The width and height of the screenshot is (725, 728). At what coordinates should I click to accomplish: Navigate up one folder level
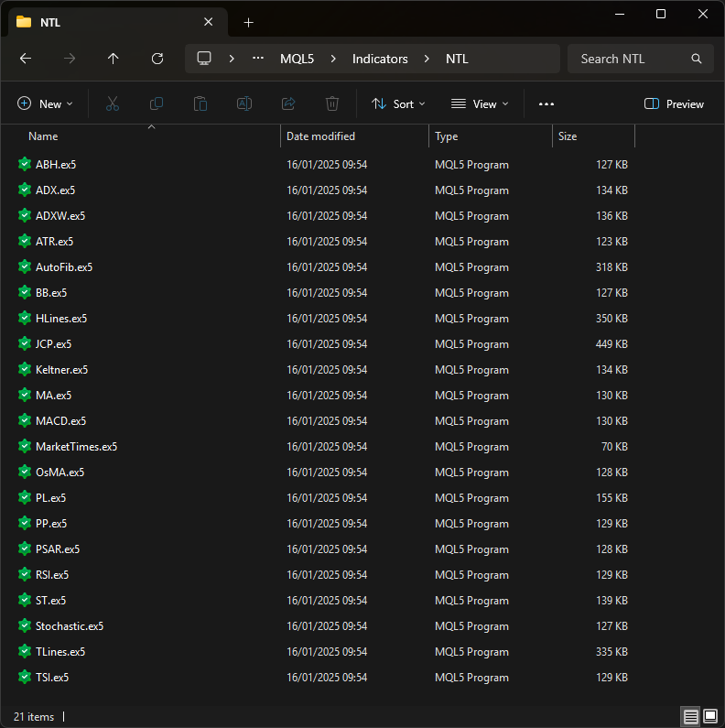tap(113, 59)
